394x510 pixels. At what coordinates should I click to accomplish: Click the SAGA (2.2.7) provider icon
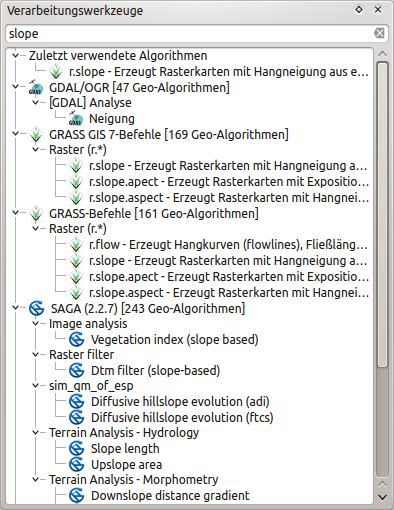pos(36,308)
